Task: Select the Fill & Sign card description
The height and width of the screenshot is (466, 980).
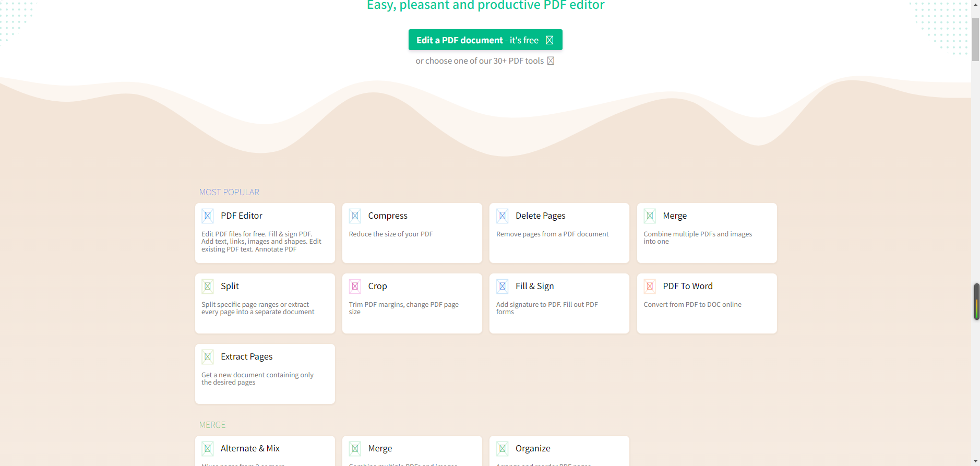Action: pyautogui.click(x=546, y=308)
